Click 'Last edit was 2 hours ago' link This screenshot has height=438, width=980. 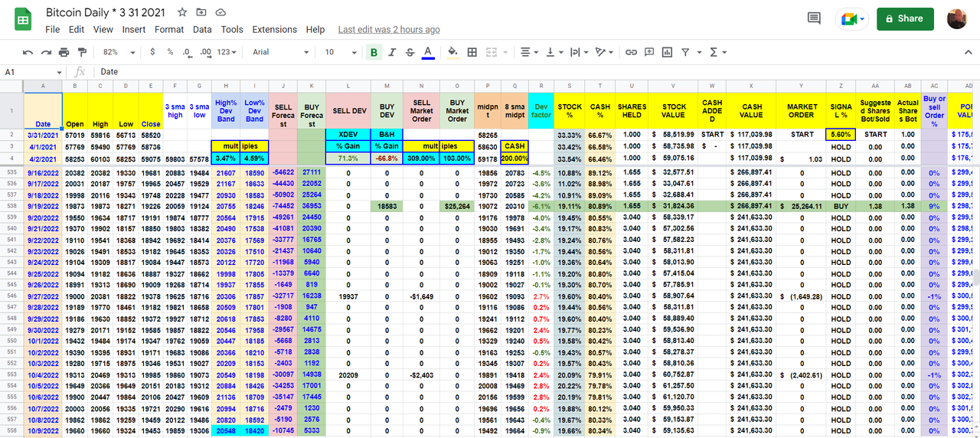coord(389,29)
